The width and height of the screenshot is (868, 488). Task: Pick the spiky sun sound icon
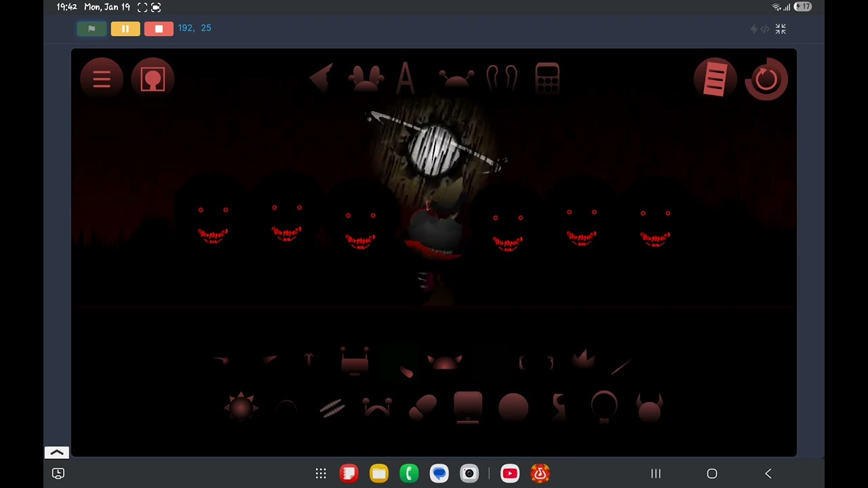click(241, 407)
